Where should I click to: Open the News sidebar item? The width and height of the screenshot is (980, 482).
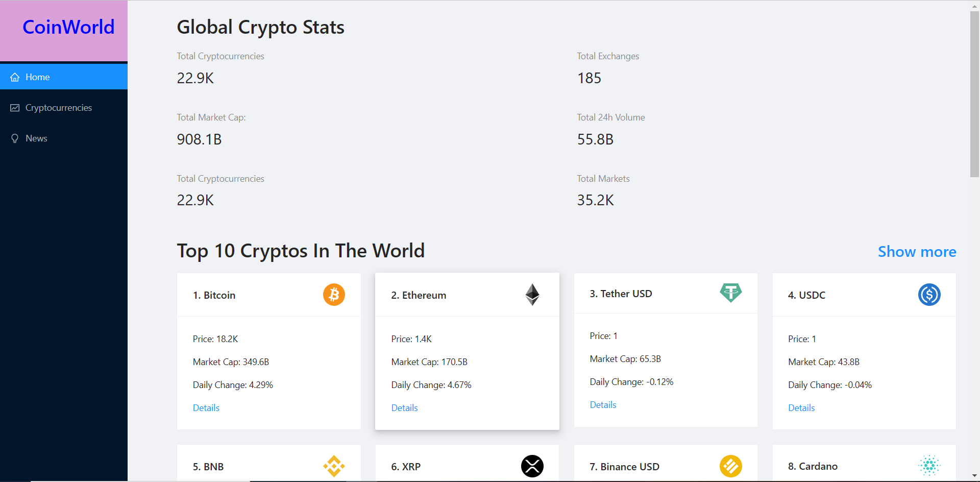(x=36, y=138)
